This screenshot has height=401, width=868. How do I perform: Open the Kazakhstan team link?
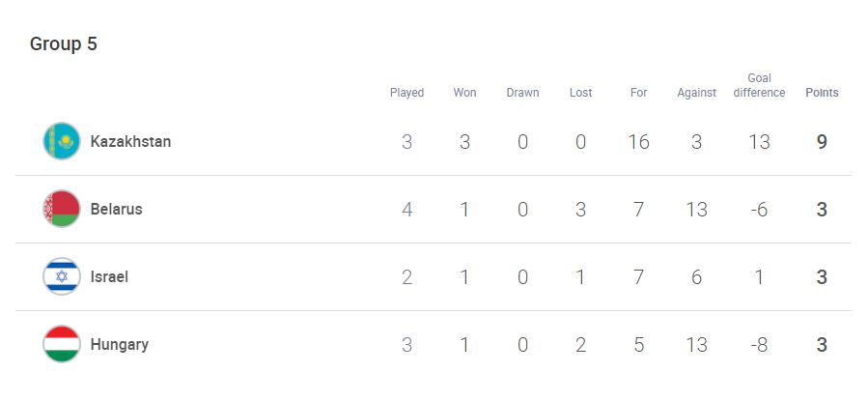click(130, 141)
